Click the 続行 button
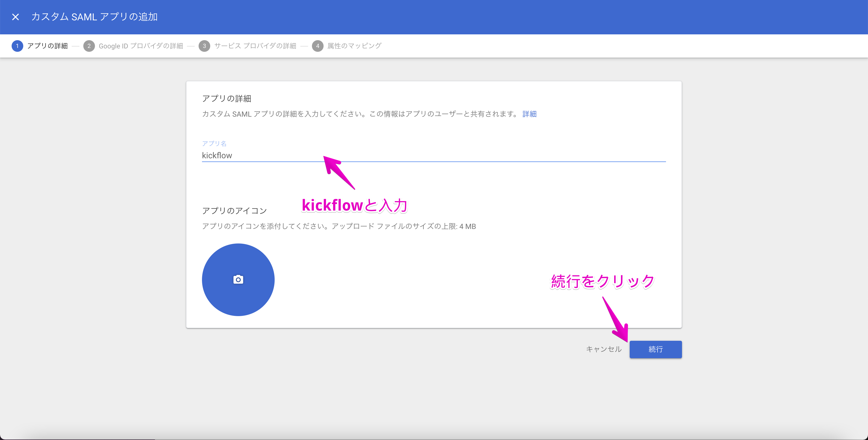 655,349
